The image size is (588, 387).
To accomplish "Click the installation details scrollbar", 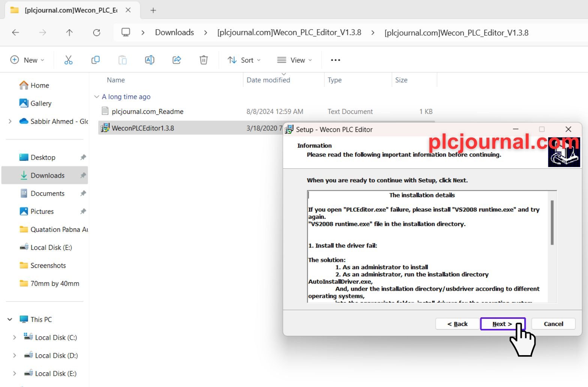I will pyautogui.click(x=552, y=223).
